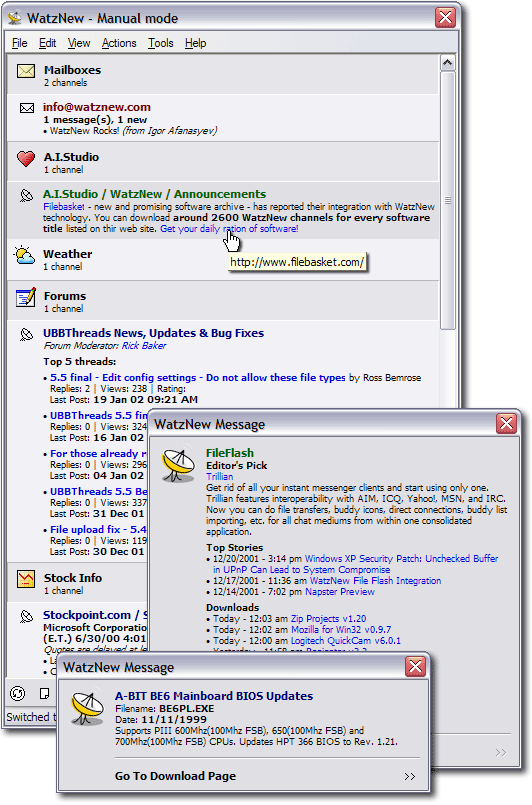Click the Forums notepad icon

pos(26,297)
